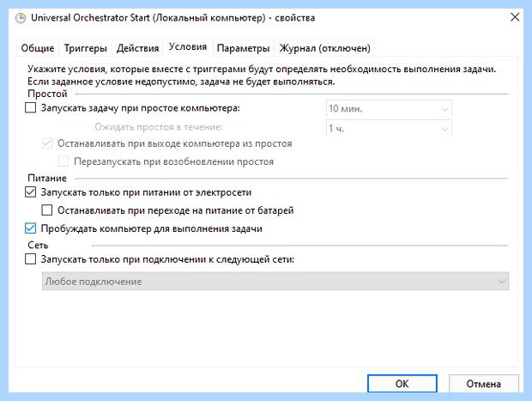Click the Укажите условия description text

tap(262, 75)
